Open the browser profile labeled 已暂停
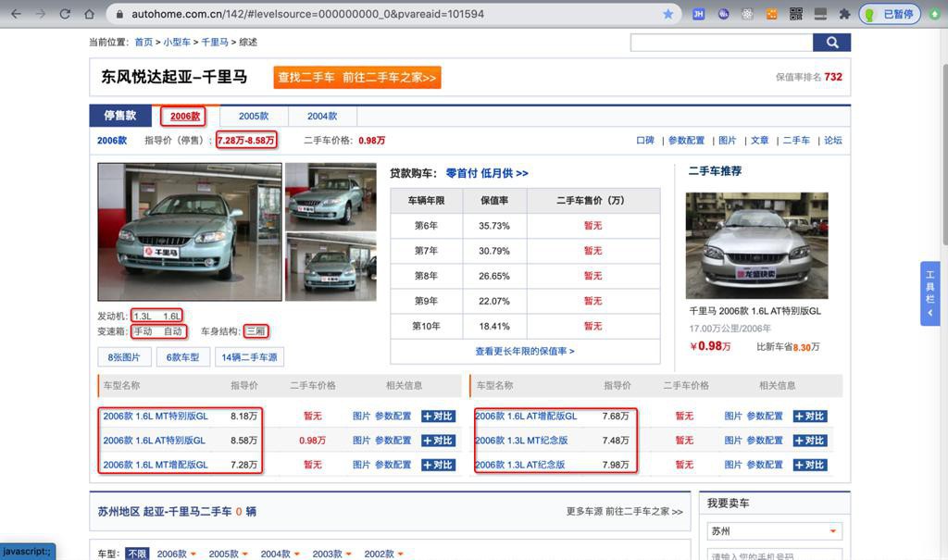948x560 pixels. coord(890,14)
